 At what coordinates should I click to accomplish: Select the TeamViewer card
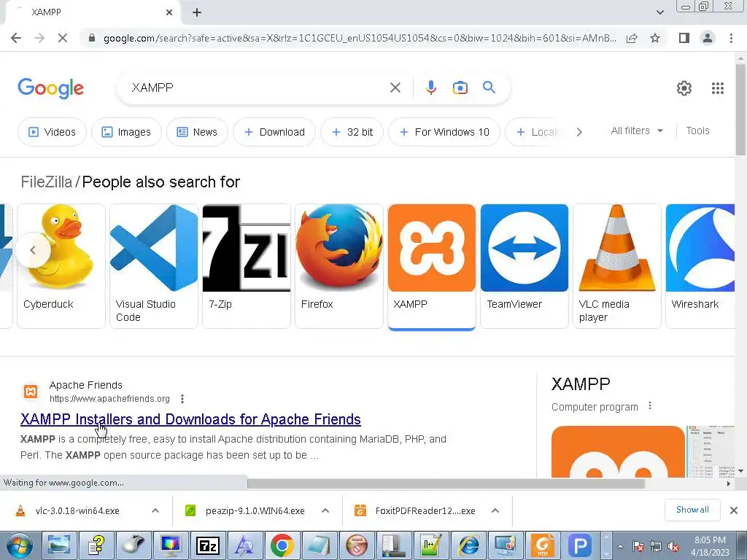pyautogui.click(x=524, y=265)
